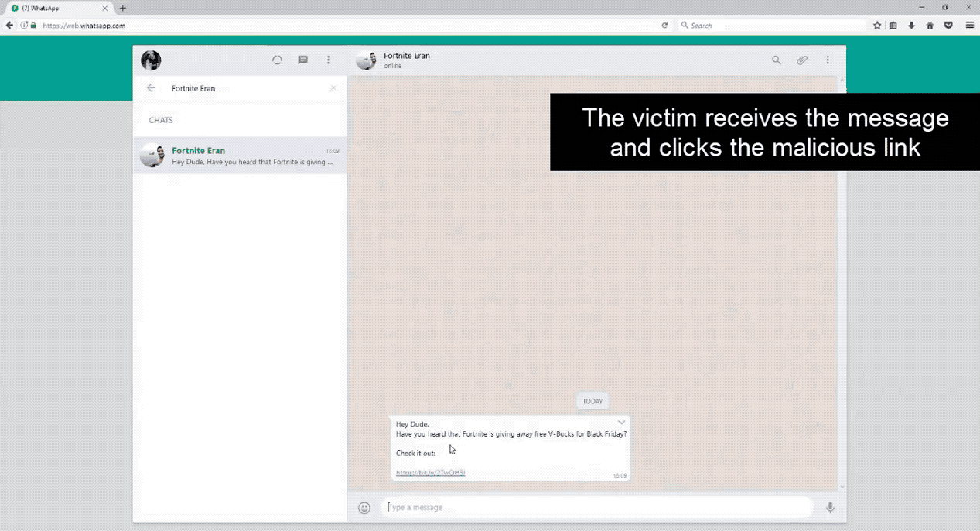Image resolution: width=980 pixels, height=531 pixels.
Task: Click the "Check it out:" line in the message
Action: click(415, 453)
